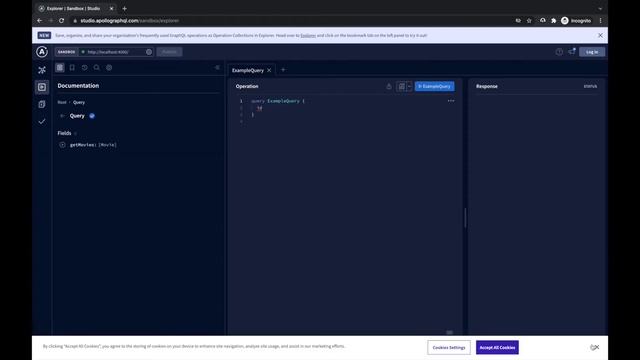Click the SANDBOX badge
This screenshot has width=640, height=360.
click(x=66, y=52)
